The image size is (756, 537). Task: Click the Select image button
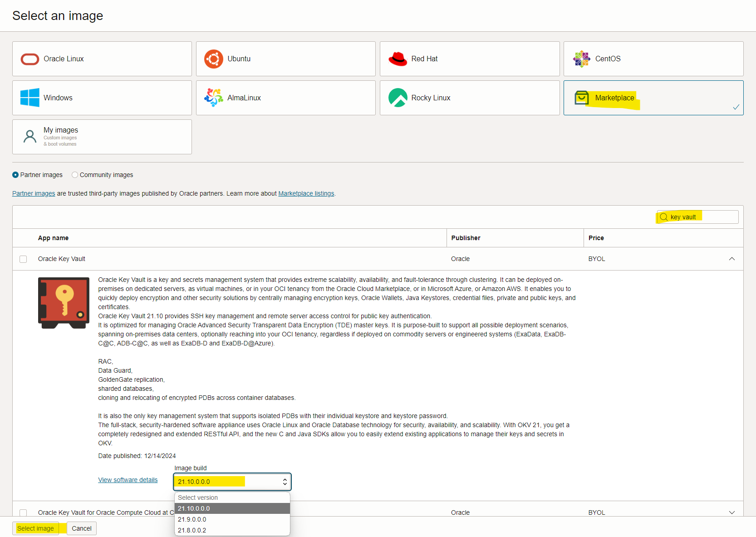[35, 528]
